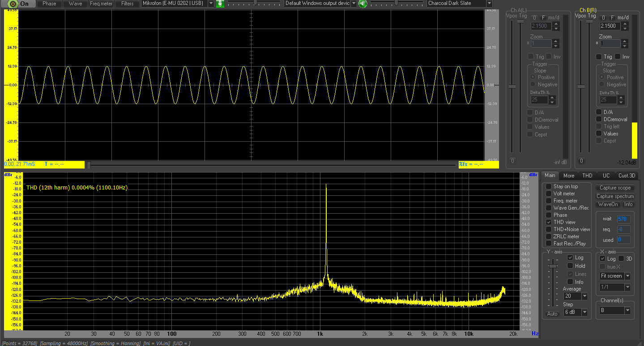Screen dimensions: 644x346
Task: Click the WaveOn button
Action: [608, 204]
